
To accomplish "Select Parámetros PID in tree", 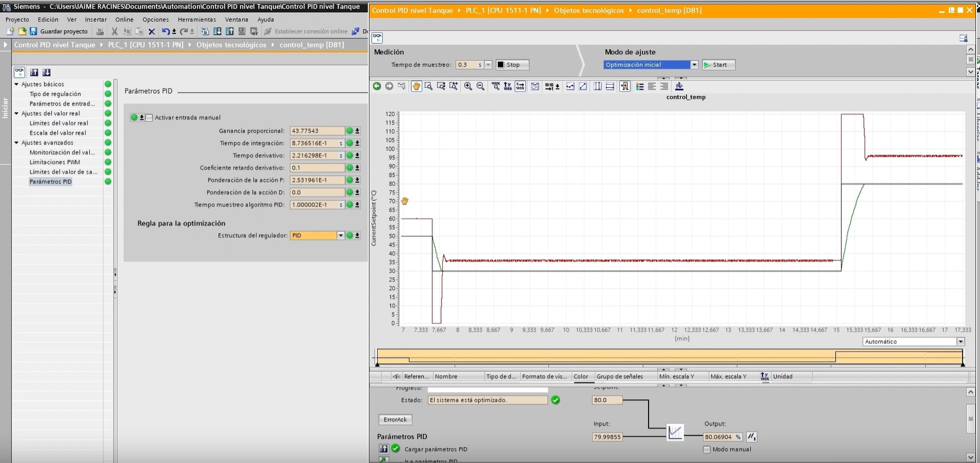I will (x=50, y=182).
